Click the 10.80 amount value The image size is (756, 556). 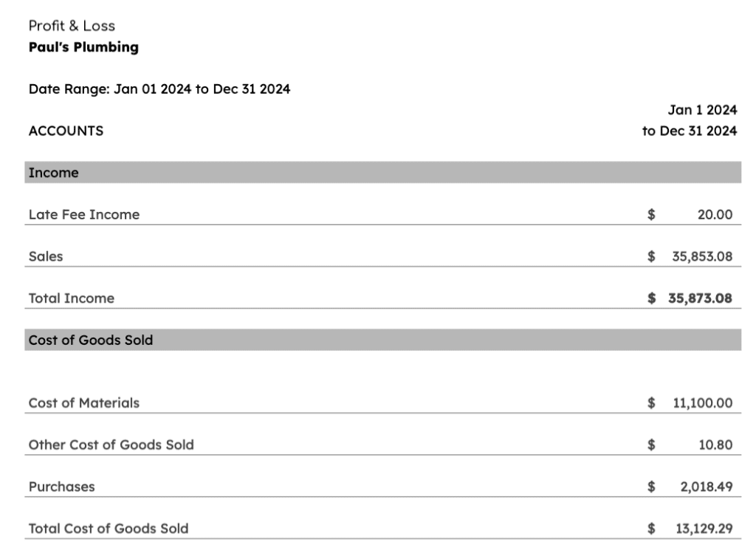point(715,445)
